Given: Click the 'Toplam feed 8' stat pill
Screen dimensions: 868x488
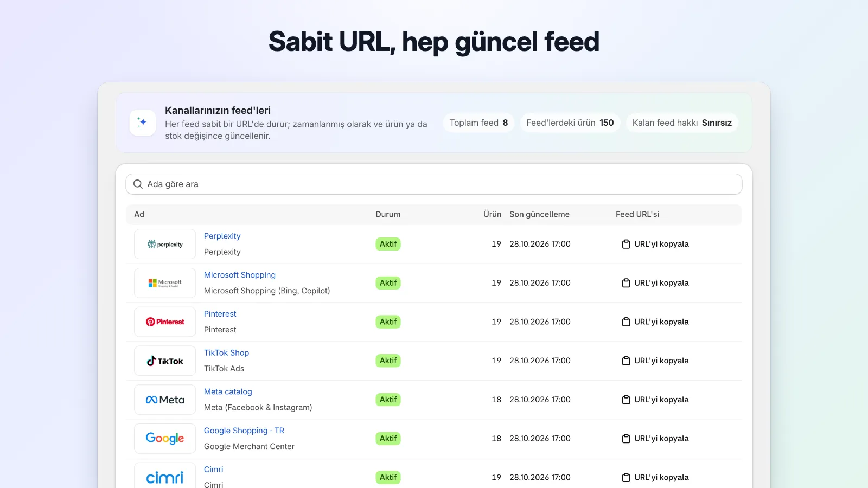Looking at the screenshot, I should click(478, 123).
